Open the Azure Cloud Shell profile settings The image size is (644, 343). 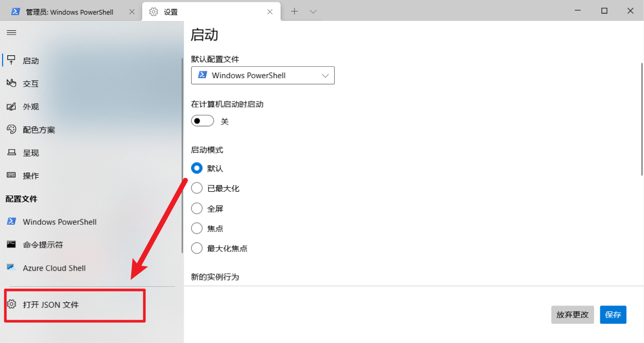click(x=91, y=267)
